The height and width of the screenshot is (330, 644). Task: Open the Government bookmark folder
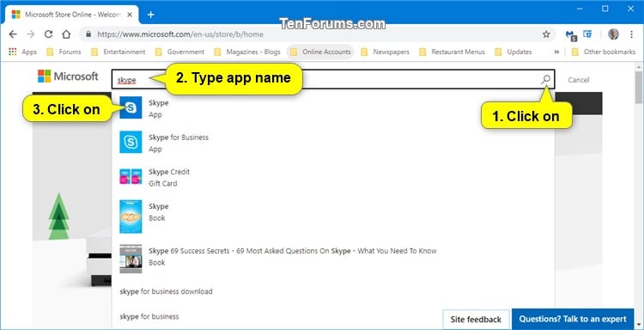click(179, 52)
